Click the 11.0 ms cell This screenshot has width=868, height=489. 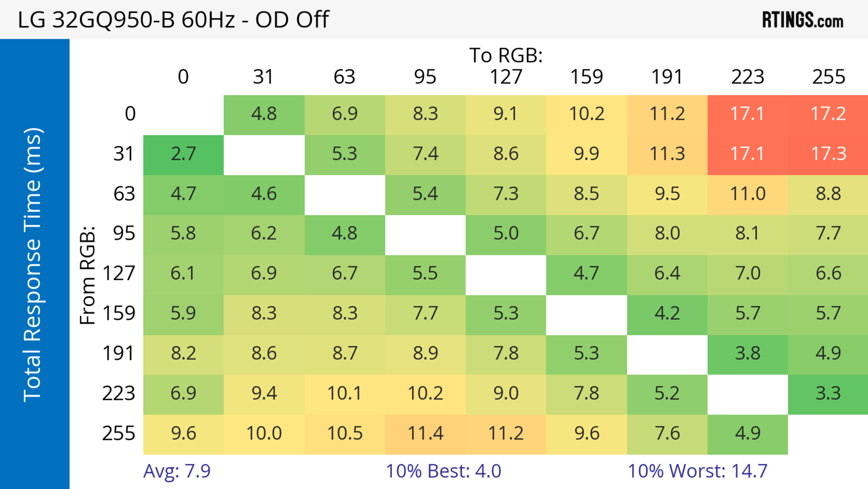click(x=747, y=194)
